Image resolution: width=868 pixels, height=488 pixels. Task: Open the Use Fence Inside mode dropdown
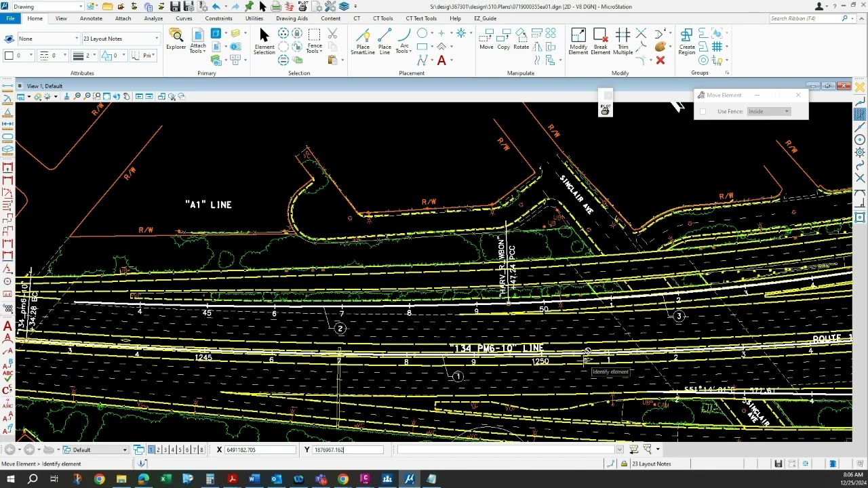[x=769, y=111]
